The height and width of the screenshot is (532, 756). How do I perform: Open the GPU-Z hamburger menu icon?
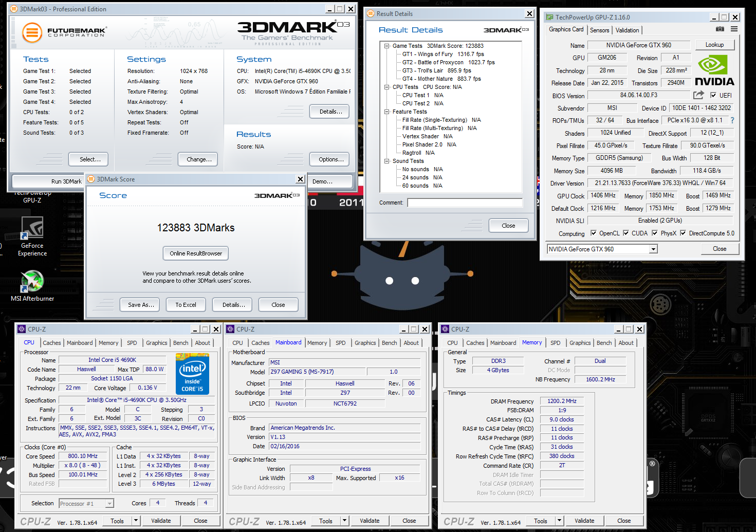734,29
